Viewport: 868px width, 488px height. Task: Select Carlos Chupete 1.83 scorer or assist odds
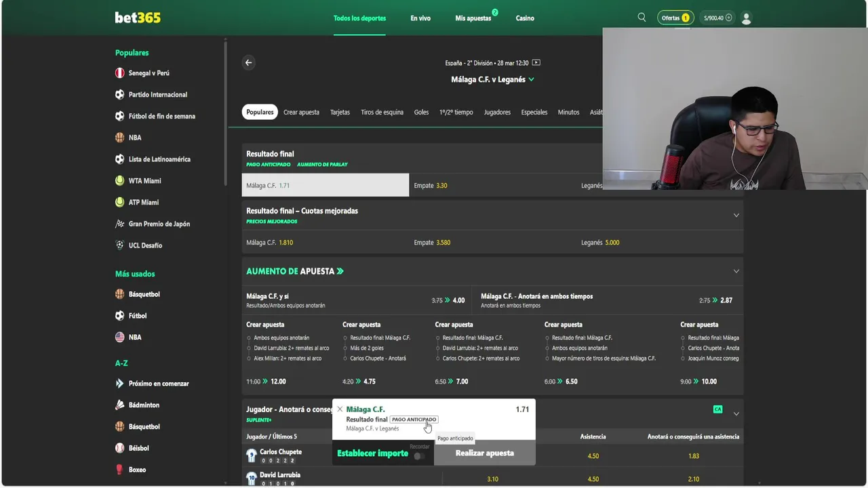point(694,456)
